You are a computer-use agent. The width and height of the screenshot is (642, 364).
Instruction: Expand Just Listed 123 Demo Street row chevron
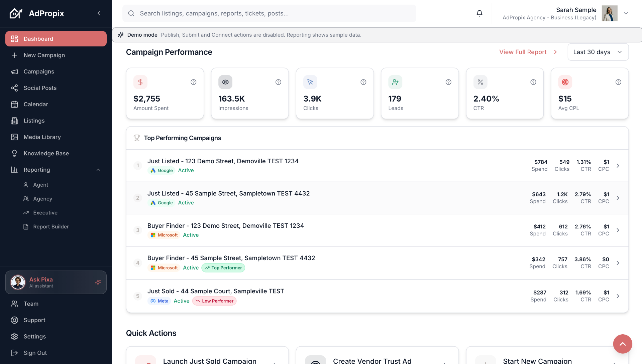[618, 166]
